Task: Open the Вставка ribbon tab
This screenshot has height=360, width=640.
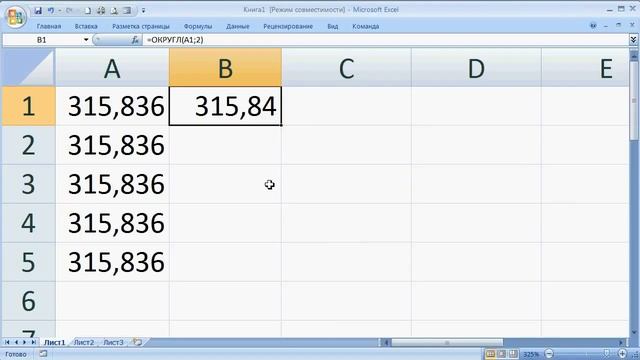Action: pyautogui.click(x=86, y=26)
